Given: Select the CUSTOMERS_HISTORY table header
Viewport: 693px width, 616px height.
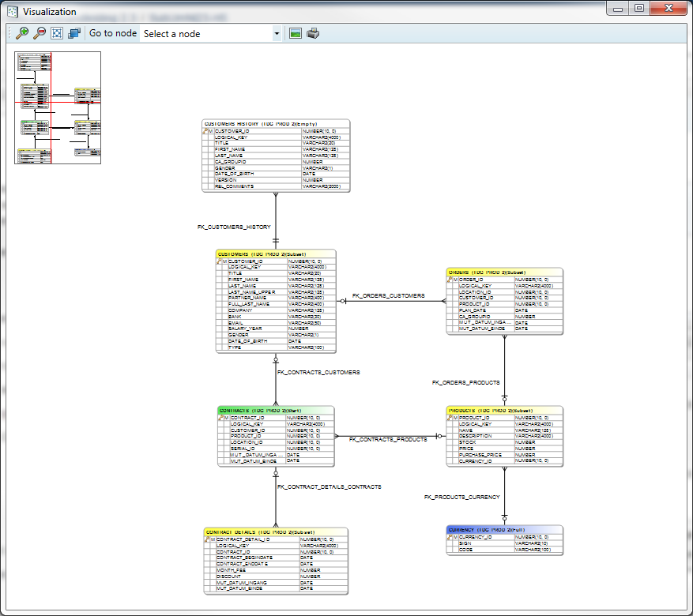Looking at the screenshot, I should [275, 124].
